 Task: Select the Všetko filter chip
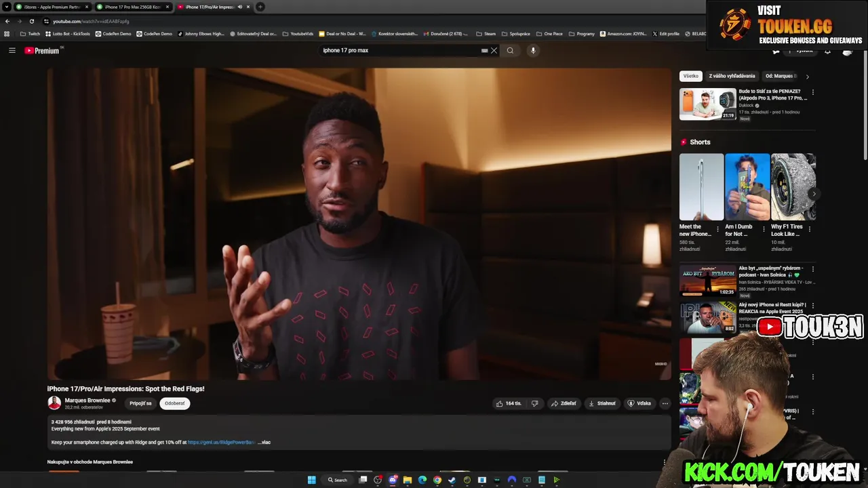(x=690, y=76)
